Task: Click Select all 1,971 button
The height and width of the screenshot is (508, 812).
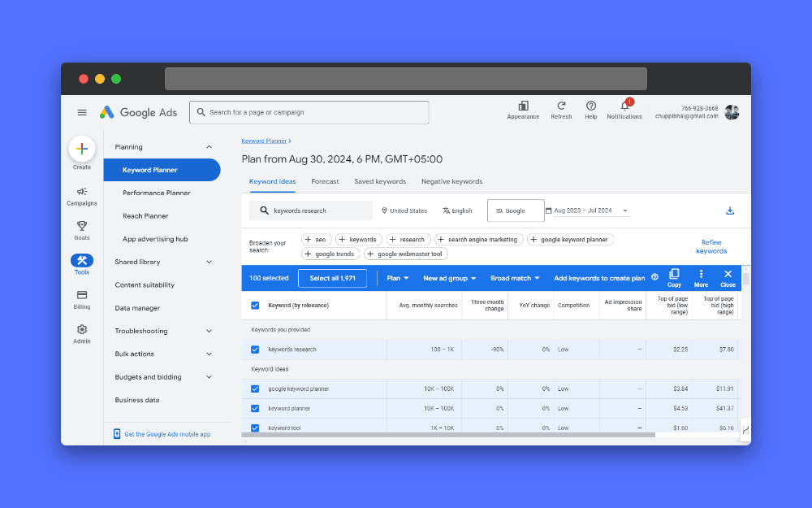Action: coord(332,278)
